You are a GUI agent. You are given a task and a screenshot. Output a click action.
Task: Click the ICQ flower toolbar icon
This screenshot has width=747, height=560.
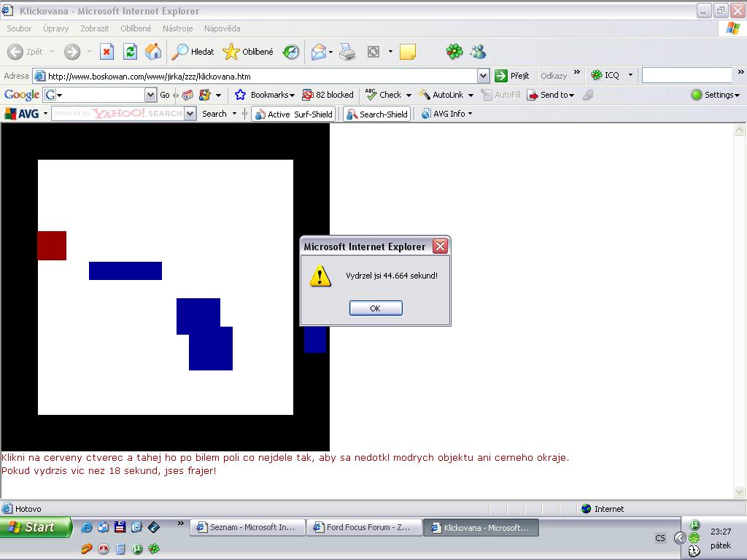pyautogui.click(x=454, y=52)
